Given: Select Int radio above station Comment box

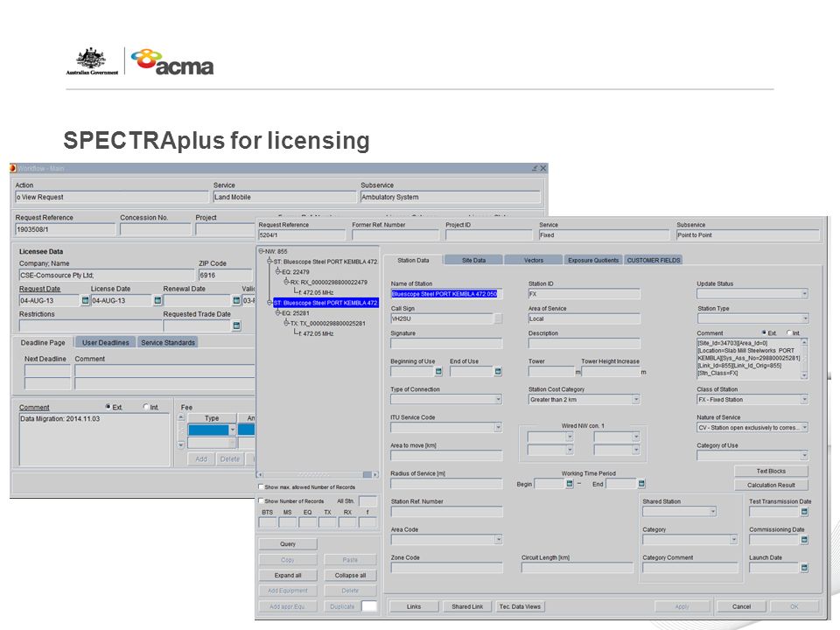Looking at the screenshot, I should pyautogui.click(x=789, y=332).
